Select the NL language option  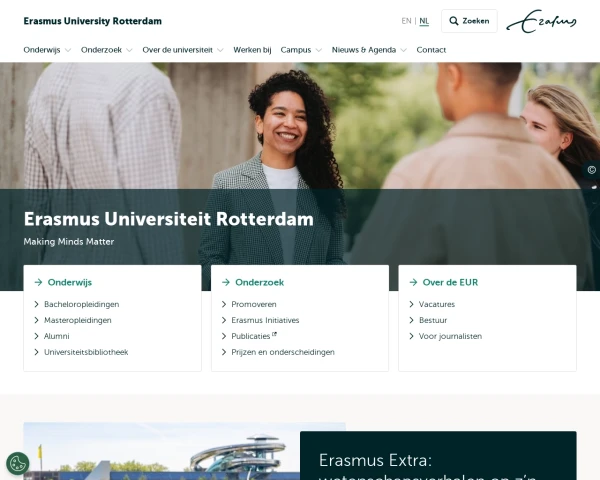coord(424,21)
